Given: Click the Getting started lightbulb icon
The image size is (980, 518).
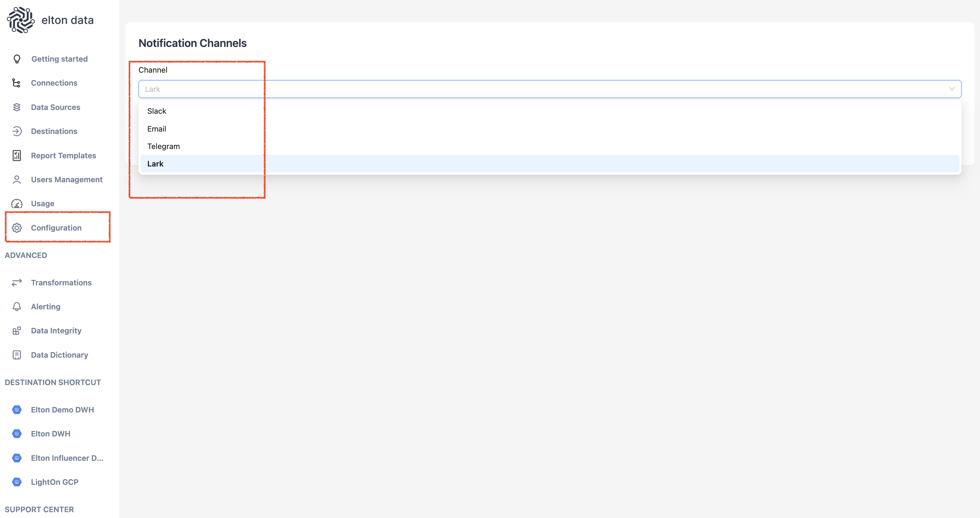Looking at the screenshot, I should click(x=17, y=59).
